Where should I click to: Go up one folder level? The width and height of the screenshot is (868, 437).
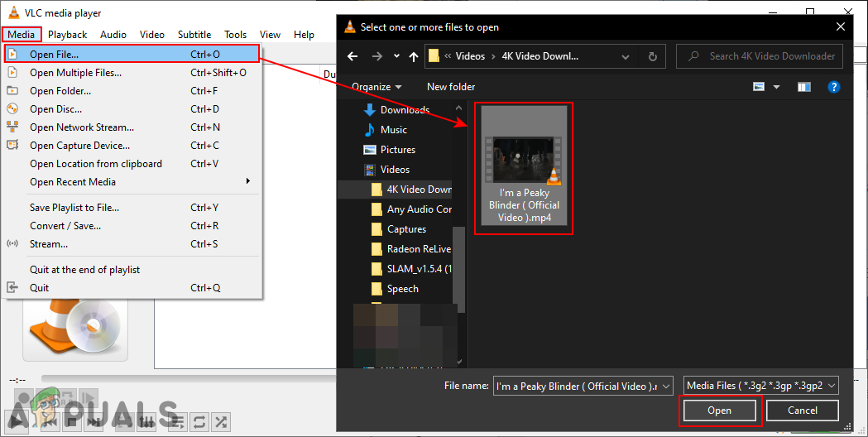coord(414,56)
